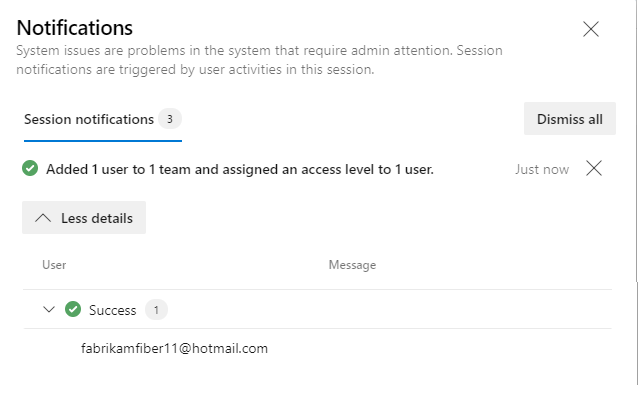Click the green Success status icon
The width and height of the screenshot is (638, 413).
tap(73, 310)
